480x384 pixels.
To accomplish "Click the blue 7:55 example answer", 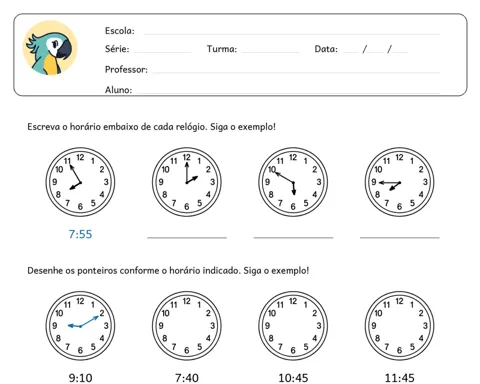I will [x=80, y=234].
